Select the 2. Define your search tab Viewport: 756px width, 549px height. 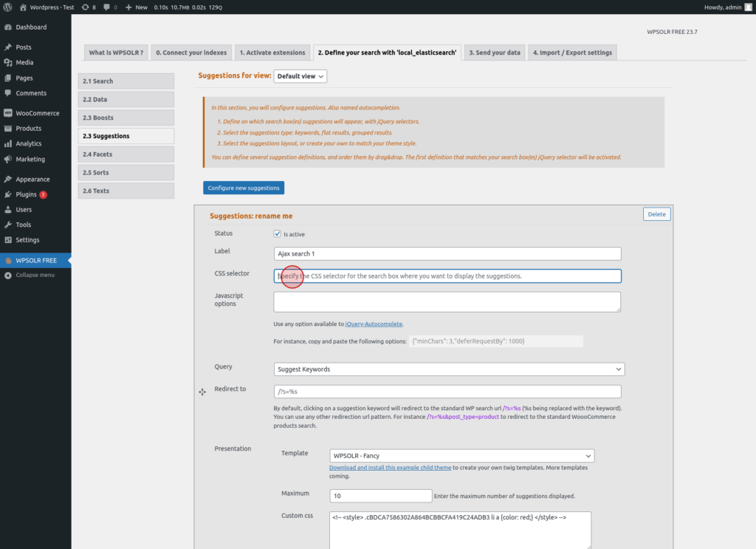[387, 52]
